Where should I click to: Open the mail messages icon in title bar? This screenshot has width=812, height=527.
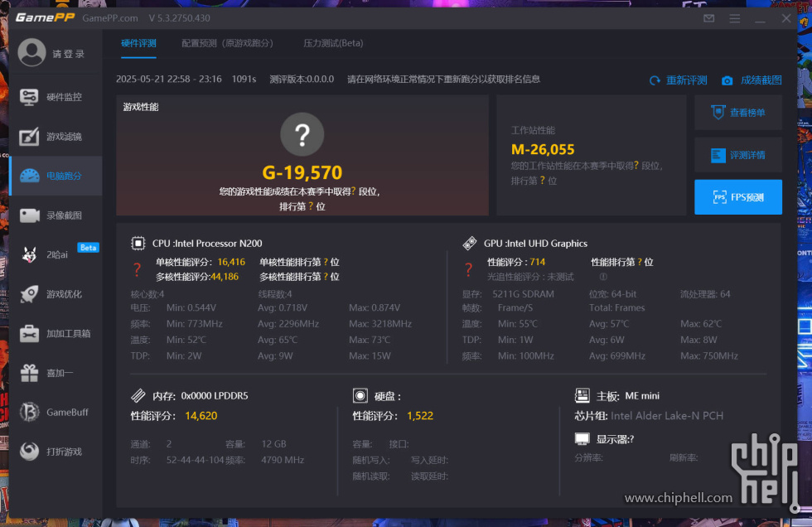click(x=709, y=18)
